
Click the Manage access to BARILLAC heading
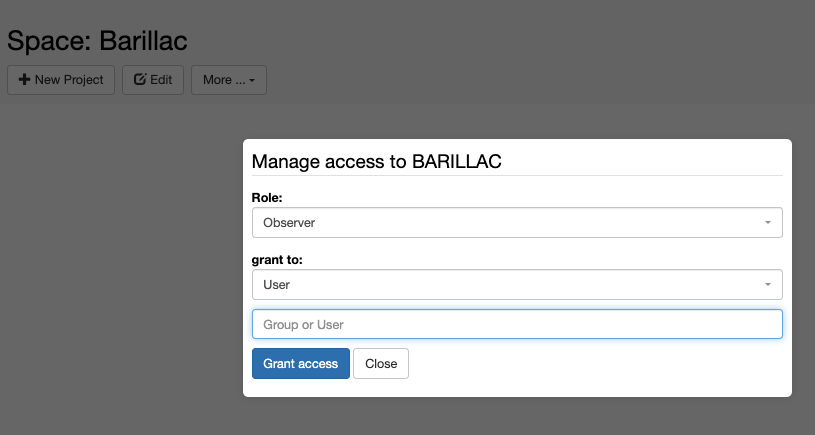pos(376,161)
